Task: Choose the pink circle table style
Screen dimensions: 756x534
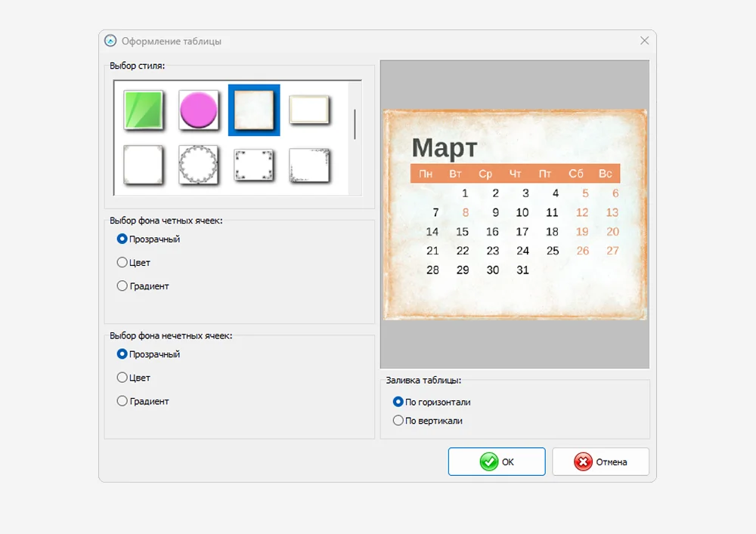Action: pos(199,111)
